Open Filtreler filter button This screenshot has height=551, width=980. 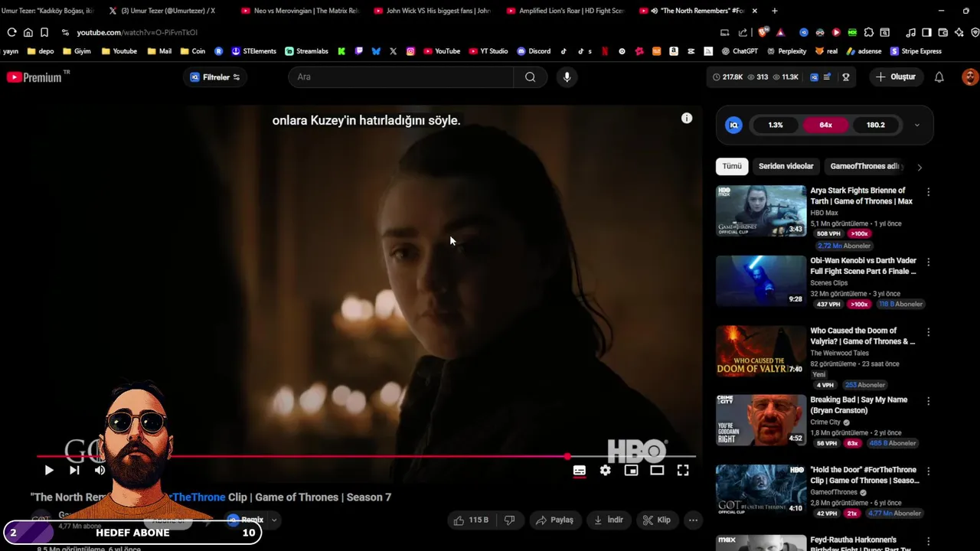tap(214, 77)
